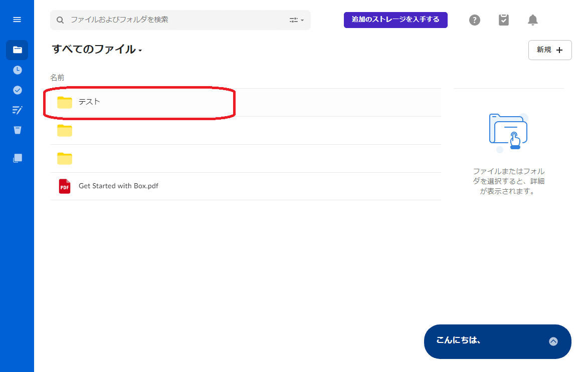The height and width of the screenshot is (372, 588).
Task: Open the tasks clipboard icon
Action: tap(504, 20)
